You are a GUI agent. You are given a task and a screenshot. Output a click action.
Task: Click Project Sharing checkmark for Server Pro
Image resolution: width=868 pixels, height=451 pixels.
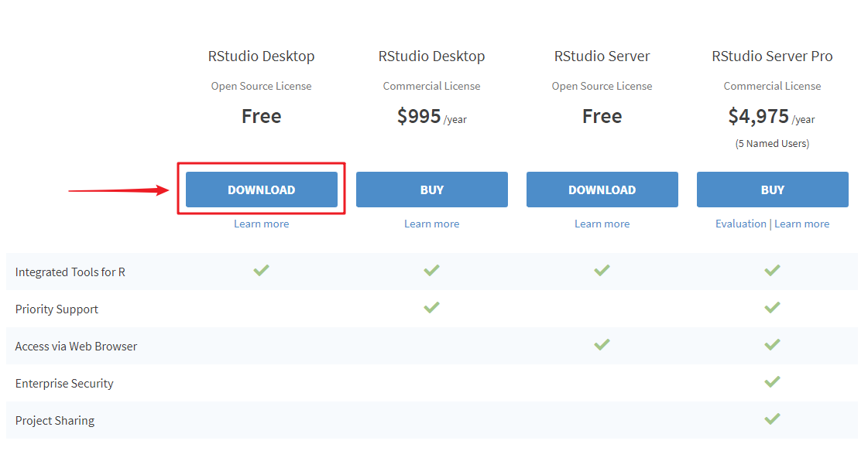(x=772, y=419)
